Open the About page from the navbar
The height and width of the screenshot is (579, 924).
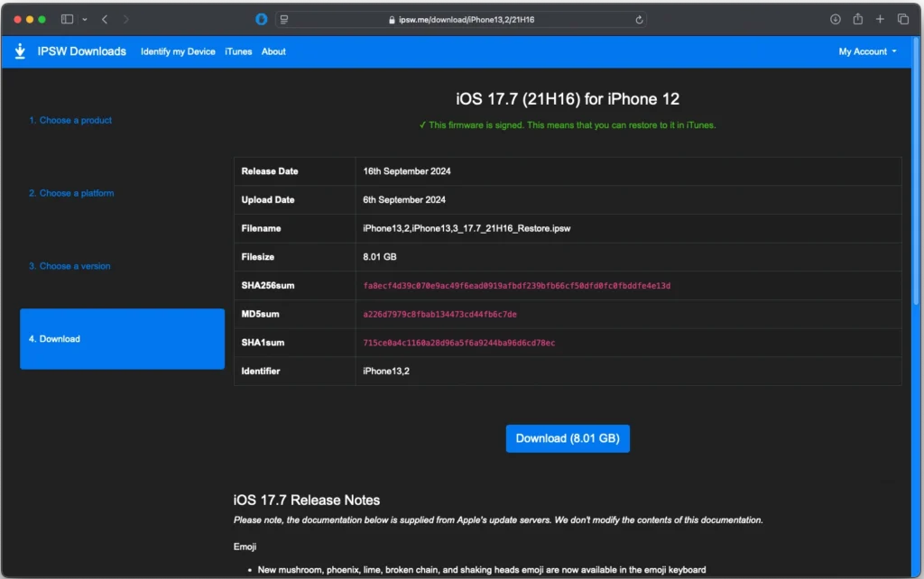(273, 51)
